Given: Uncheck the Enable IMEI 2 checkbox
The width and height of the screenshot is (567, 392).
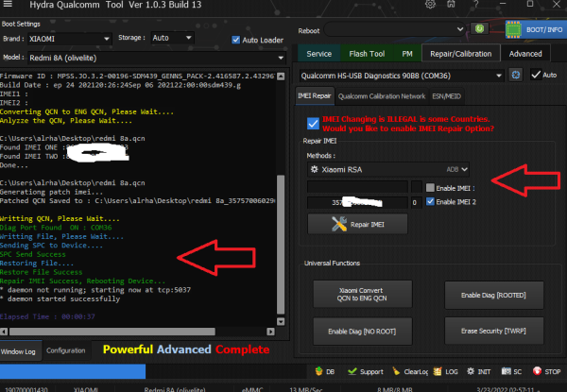Looking at the screenshot, I should [x=430, y=201].
